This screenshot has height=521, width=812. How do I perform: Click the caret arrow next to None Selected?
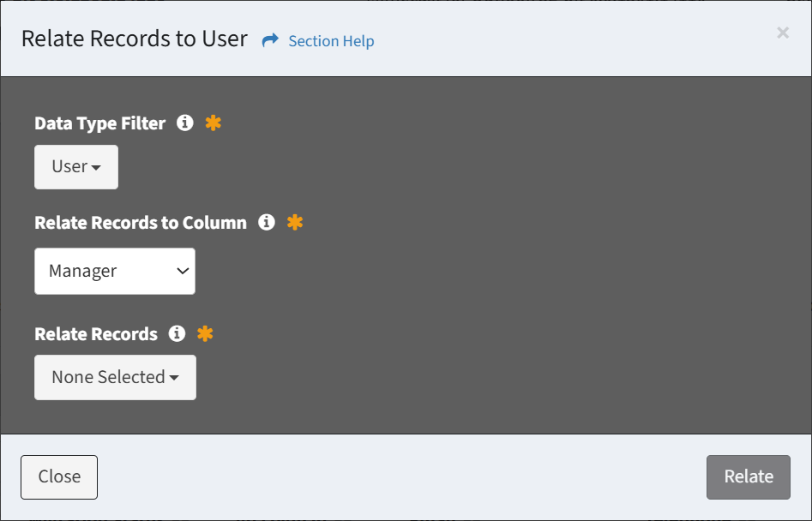coord(174,378)
